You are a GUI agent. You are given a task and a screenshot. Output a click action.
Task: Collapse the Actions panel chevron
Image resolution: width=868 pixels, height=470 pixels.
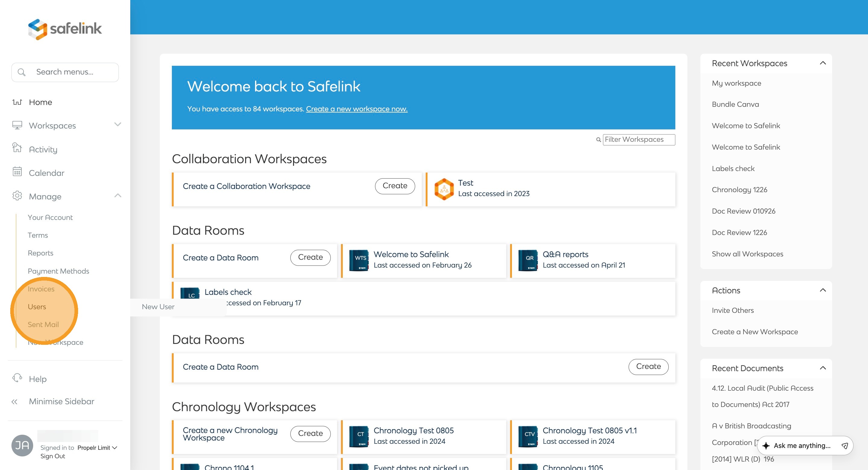(x=822, y=290)
